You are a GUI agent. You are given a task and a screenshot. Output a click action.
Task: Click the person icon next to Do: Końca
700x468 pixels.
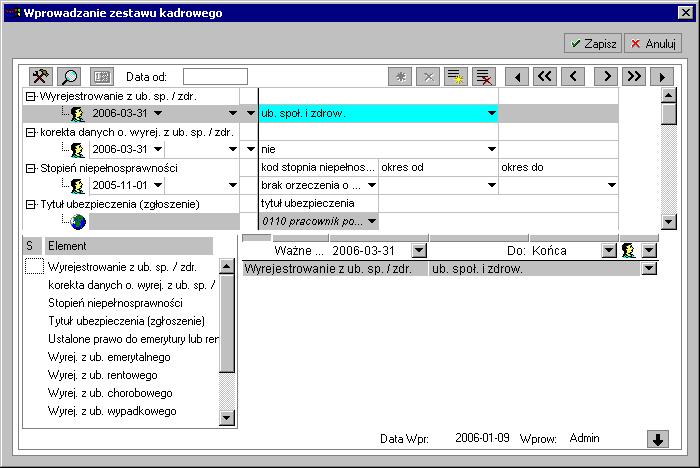629,251
